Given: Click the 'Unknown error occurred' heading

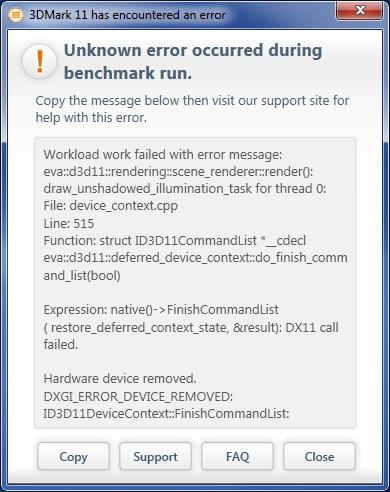Looking at the screenshot, I should click(193, 62).
